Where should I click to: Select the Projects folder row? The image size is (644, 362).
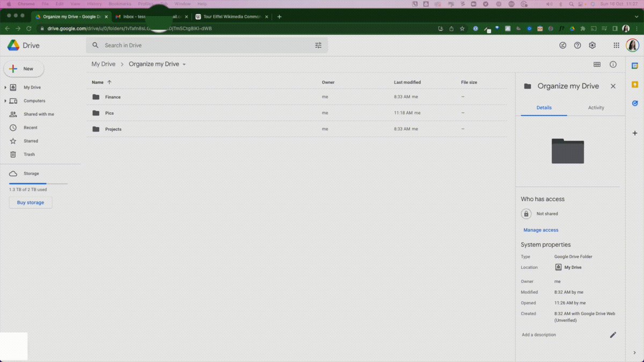point(297,129)
